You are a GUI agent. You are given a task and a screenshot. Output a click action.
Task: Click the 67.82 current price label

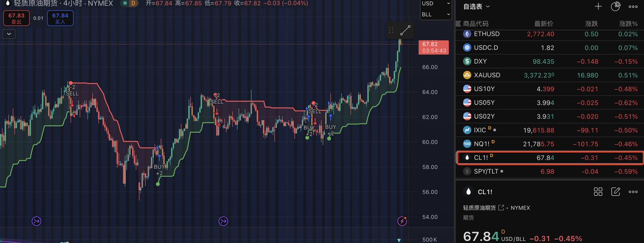pos(433,47)
